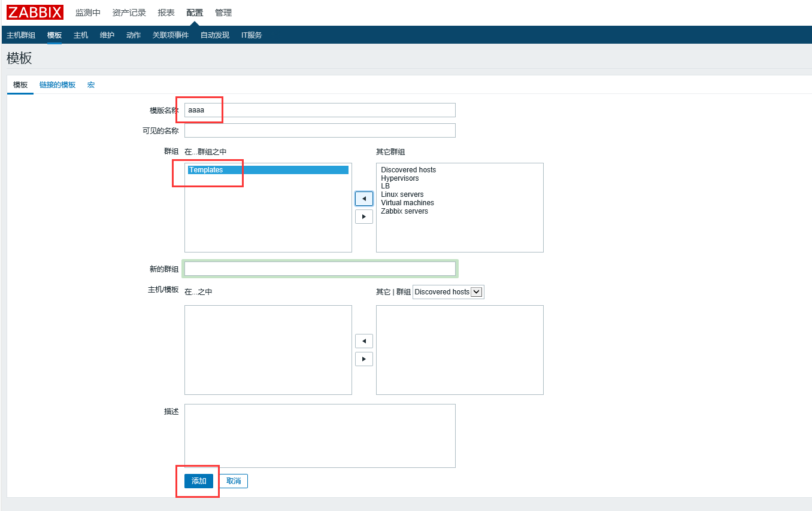Viewport: 812px width, 511px height.
Task: Focus the 模版名称 field containing aaaa
Action: tap(320, 110)
